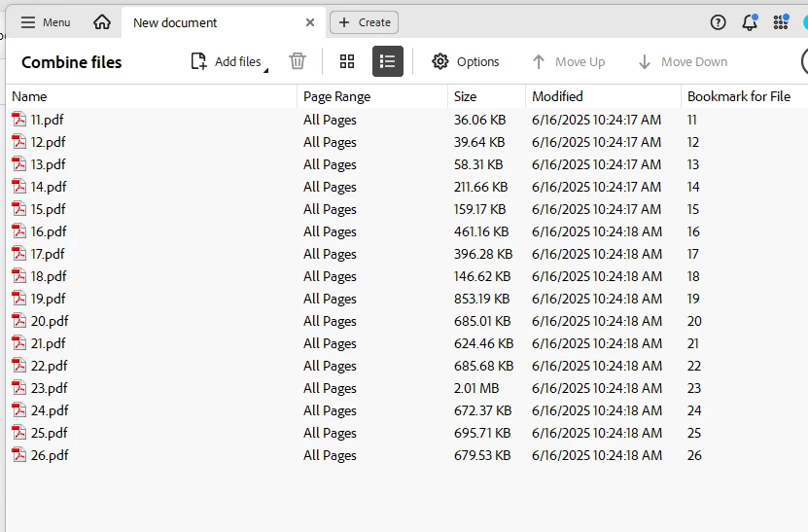Select the 22.pdf file name
808x532 pixels.
pyautogui.click(x=49, y=366)
